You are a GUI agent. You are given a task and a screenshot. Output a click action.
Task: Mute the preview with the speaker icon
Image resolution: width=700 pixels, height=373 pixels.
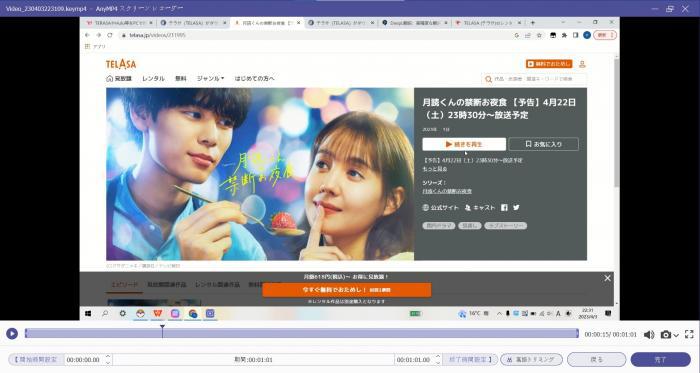click(x=649, y=334)
